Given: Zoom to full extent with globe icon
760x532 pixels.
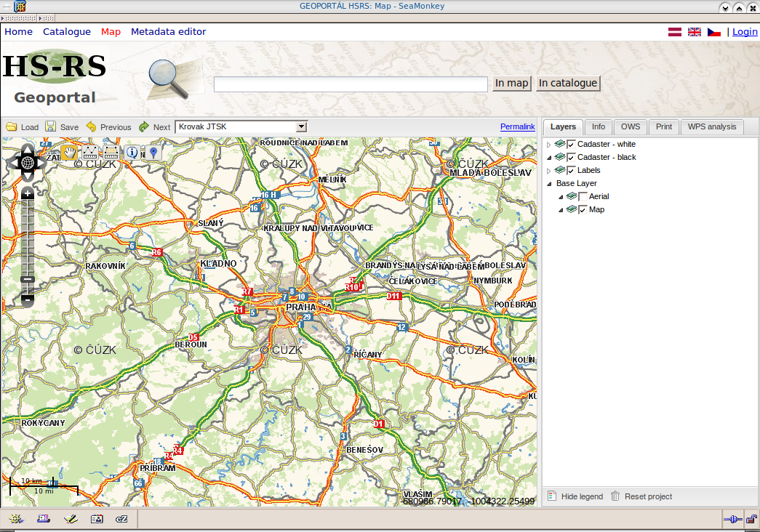Looking at the screenshot, I should tap(27, 163).
